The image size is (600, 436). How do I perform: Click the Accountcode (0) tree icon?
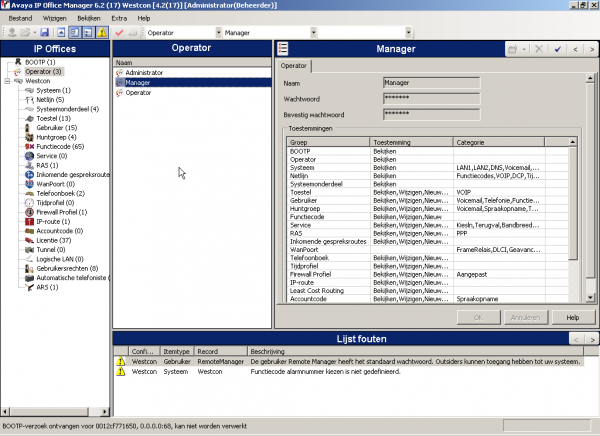pos(29,231)
